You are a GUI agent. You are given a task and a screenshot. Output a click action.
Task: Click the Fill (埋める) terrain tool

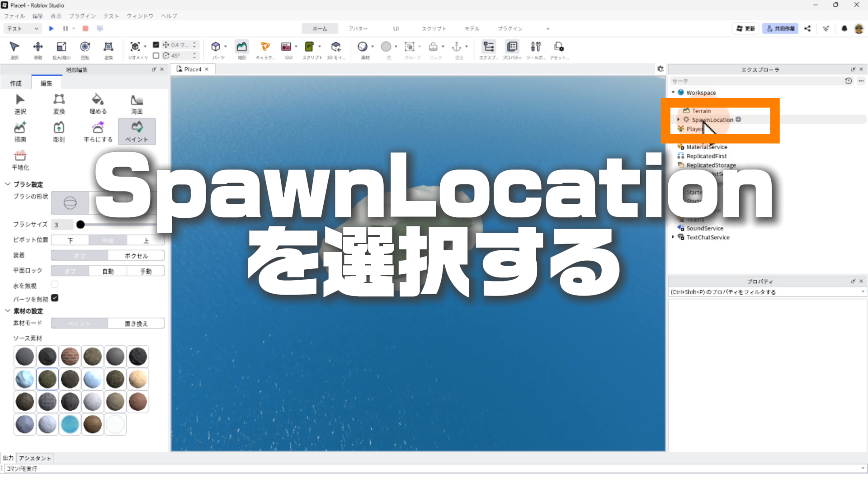(98, 103)
